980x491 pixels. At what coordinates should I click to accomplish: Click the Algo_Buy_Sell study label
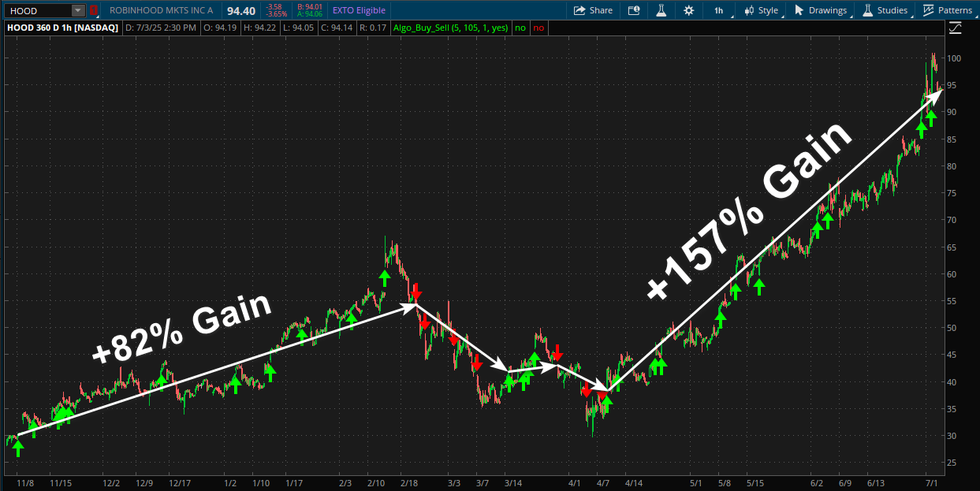pos(450,28)
